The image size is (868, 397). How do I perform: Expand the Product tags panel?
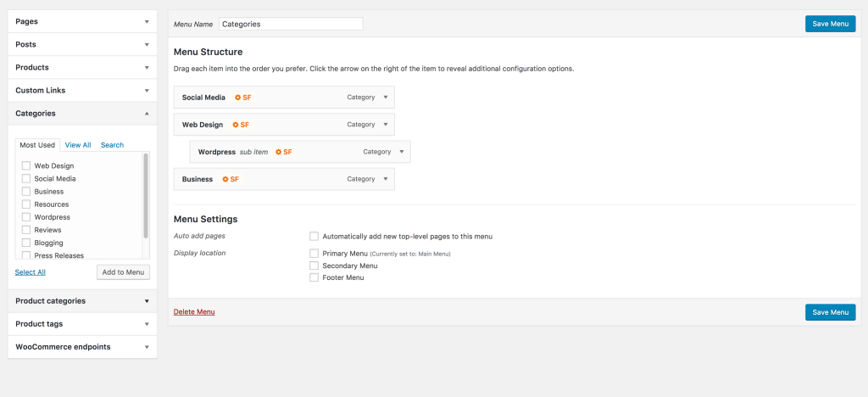coord(82,324)
